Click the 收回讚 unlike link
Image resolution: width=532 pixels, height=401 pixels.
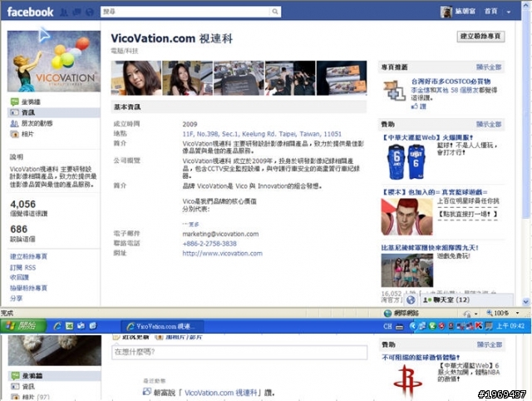point(19,277)
